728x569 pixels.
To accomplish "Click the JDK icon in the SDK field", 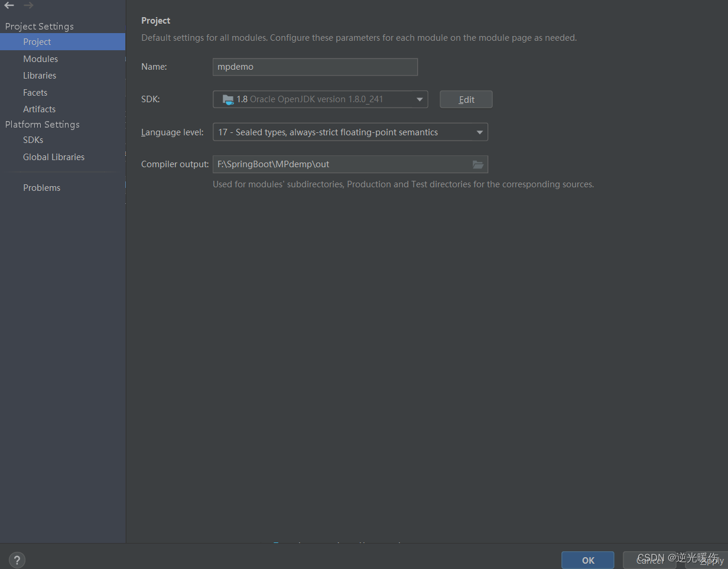I will 227,99.
